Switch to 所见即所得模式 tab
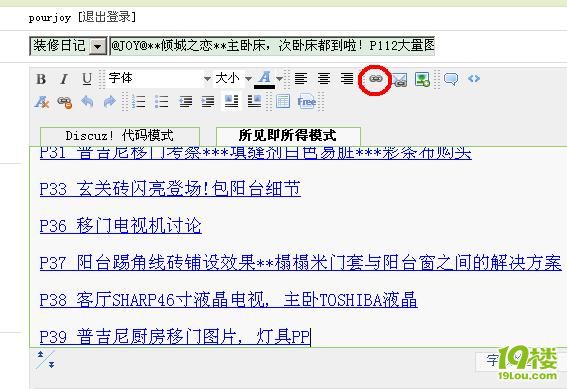567x389 pixels. coord(288,136)
